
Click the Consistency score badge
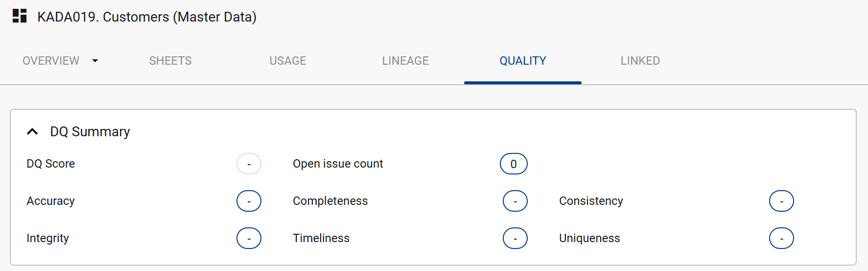point(781,201)
